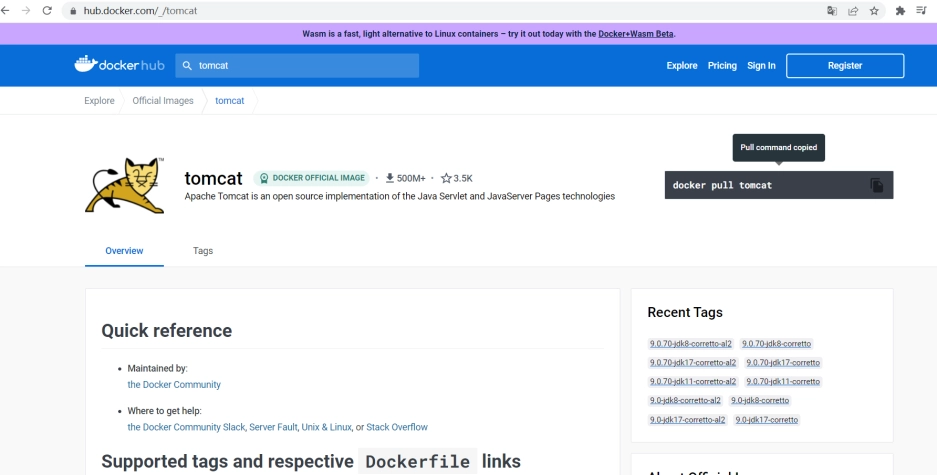Copy the docker pull tomcat command
The width and height of the screenshot is (937, 475).
coord(876,185)
